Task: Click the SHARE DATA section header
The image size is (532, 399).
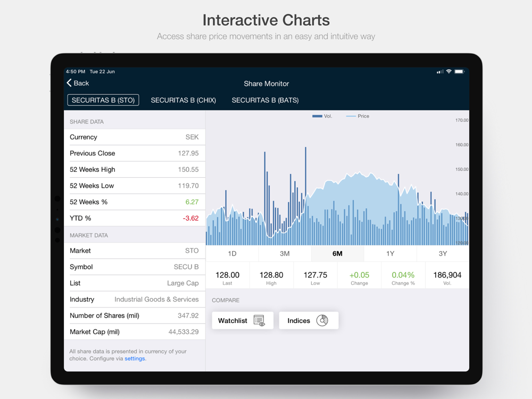Action: [87, 122]
